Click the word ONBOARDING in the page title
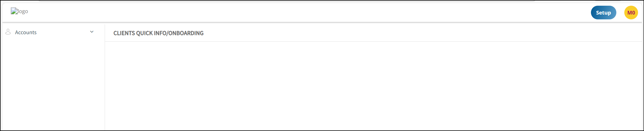The width and height of the screenshot is (644, 131). coord(186,33)
